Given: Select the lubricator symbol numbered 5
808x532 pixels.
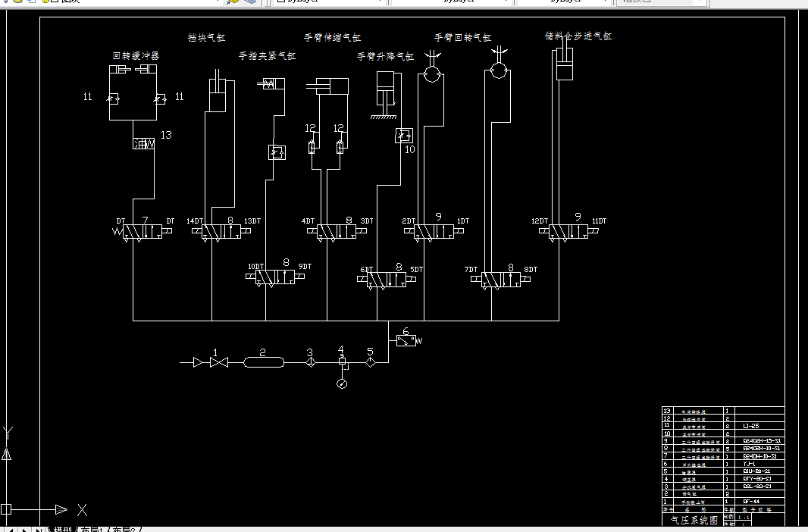Looking at the screenshot, I should 371,362.
